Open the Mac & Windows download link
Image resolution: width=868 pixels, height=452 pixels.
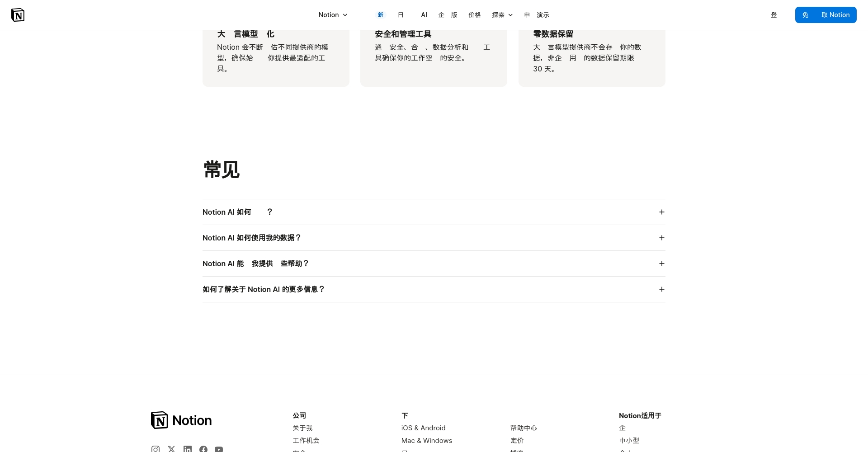427,441
